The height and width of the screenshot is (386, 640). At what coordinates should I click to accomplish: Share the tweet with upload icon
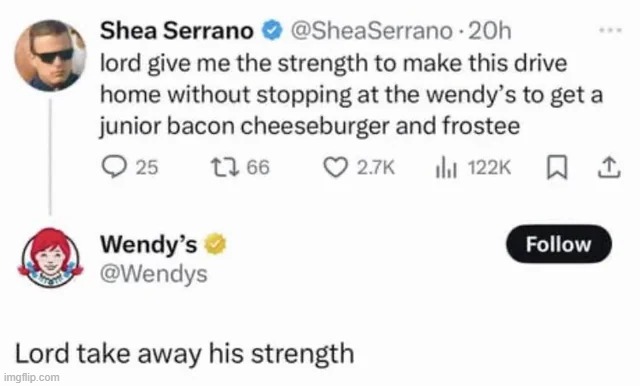(x=609, y=167)
